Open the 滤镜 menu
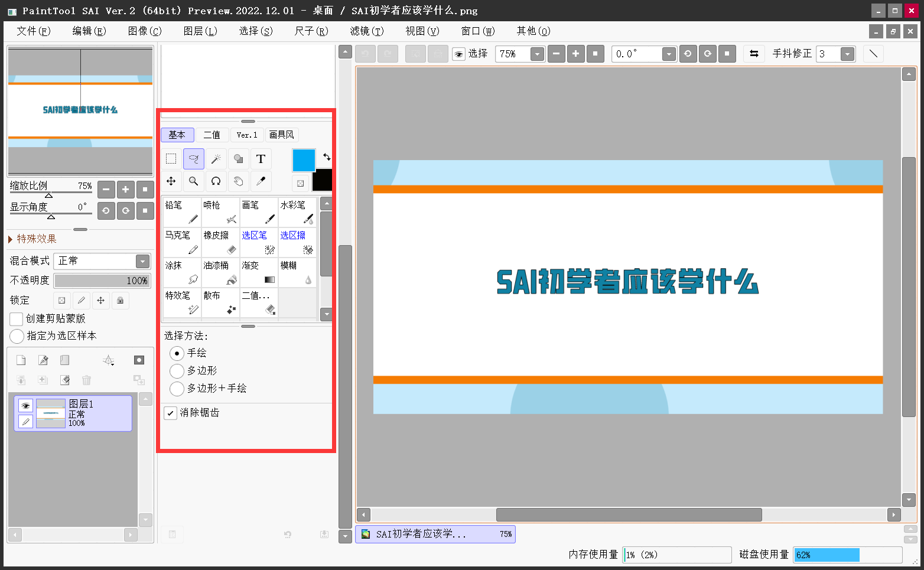This screenshot has height=570, width=924. point(367,31)
